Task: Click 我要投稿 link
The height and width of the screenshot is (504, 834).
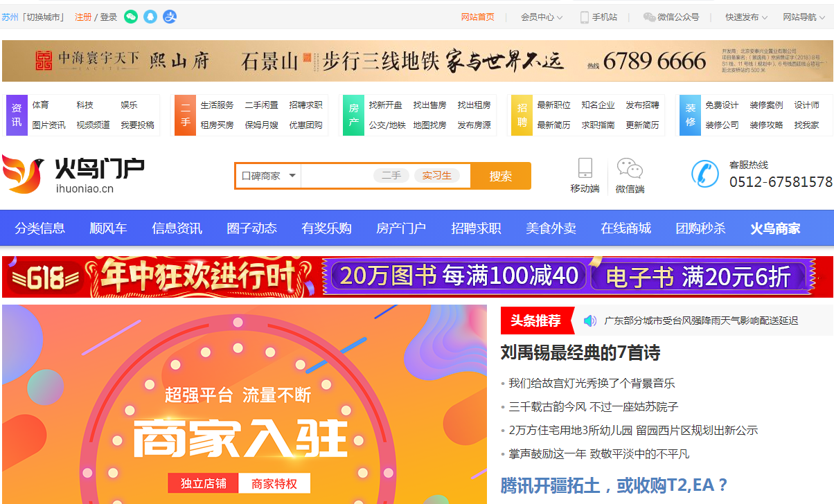Action: (x=137, y=125)
